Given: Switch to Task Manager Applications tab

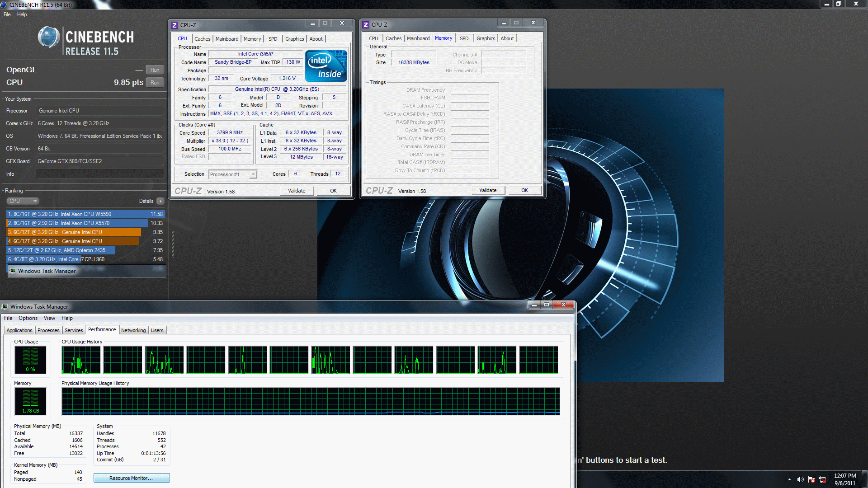Looking at the screenshot, I should pyautogui.click(x=19, y=330).
